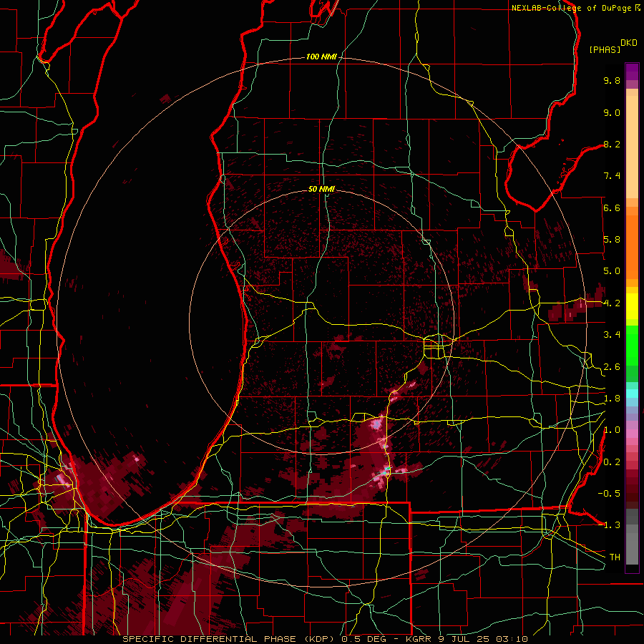Viewport: 644px width, 644px height.
Task: Click the [PHAS] units label
Action: coord(605,50)
